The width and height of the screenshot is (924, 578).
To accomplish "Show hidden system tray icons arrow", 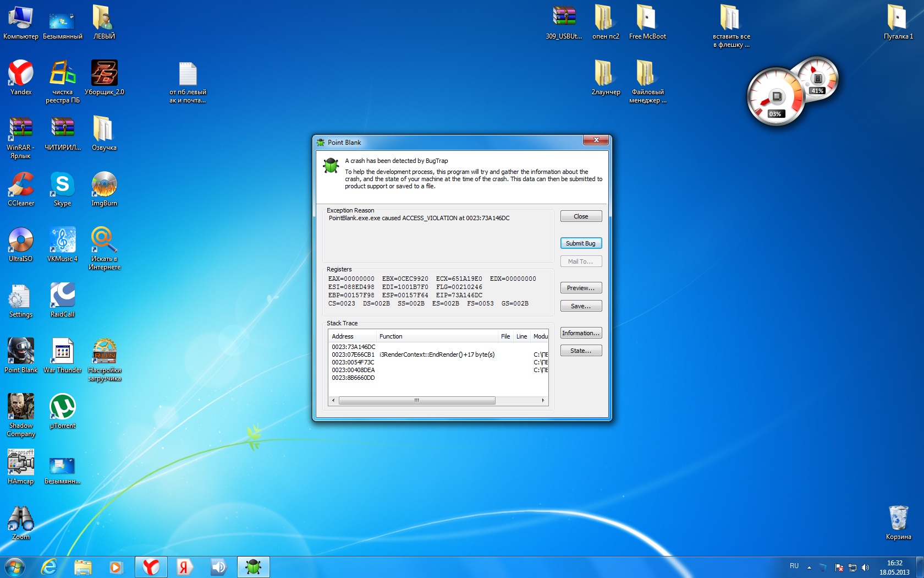I will pyautogui.click(x=809, y=567).
